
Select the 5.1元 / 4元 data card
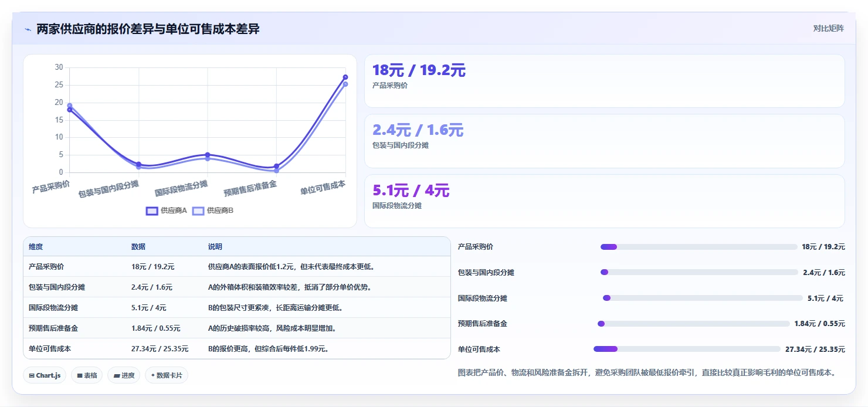pyautogui.click(x=605, y=201)
